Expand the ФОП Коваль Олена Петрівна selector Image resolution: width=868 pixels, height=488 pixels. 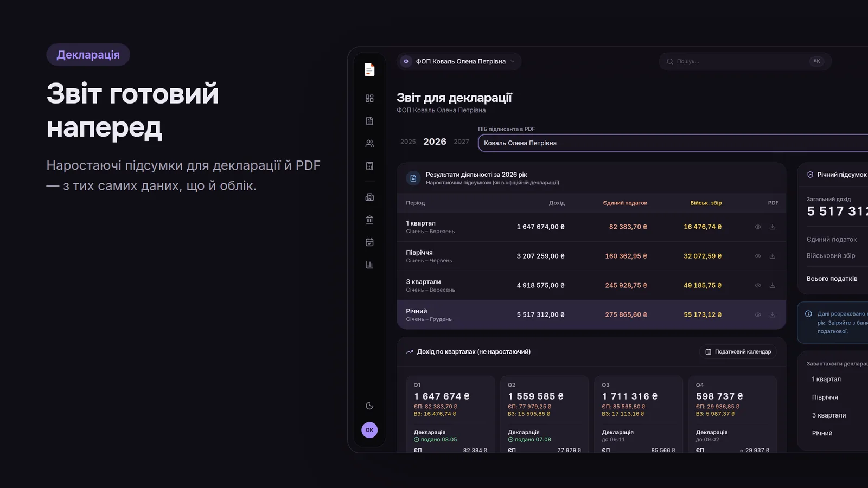pyautogui.click(x=459, y=61)
